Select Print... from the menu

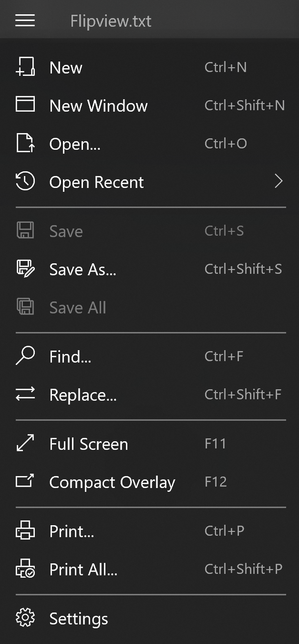pyautogui.click(x=149, y=530)
